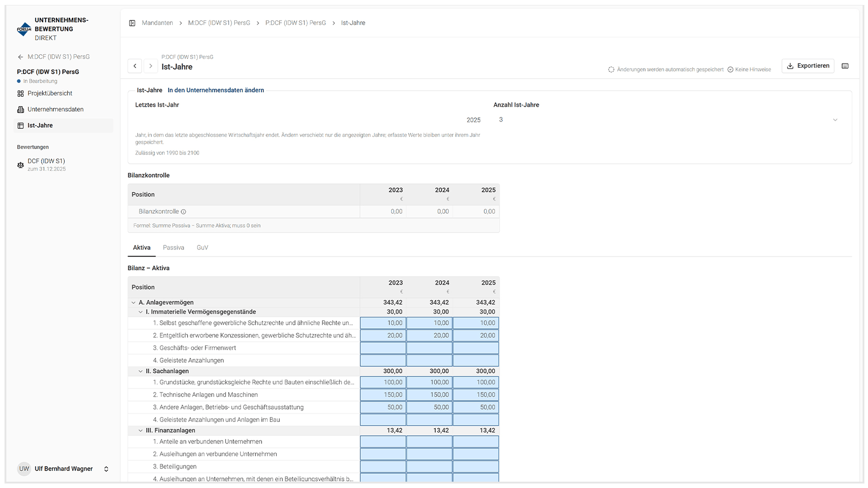868x488 pixels.
Task: Click 2024 cell for Geleistete Anzahlungen und Anlagen im Bau
Action: point(429,420)
